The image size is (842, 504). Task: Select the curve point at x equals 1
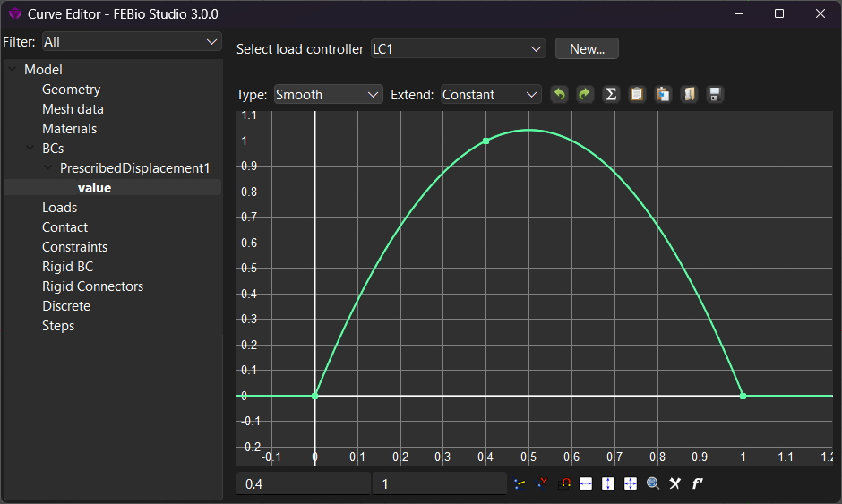[743, 396]
